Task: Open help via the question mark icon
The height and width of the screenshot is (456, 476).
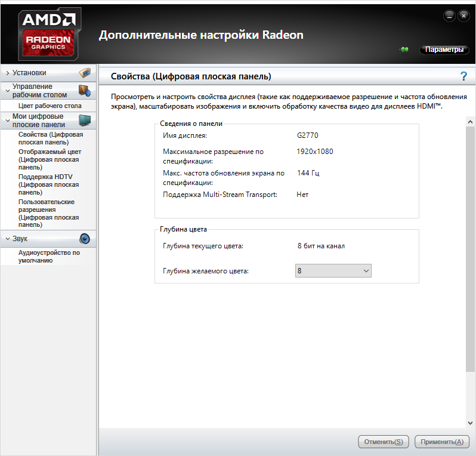Action: coord(463,76)
